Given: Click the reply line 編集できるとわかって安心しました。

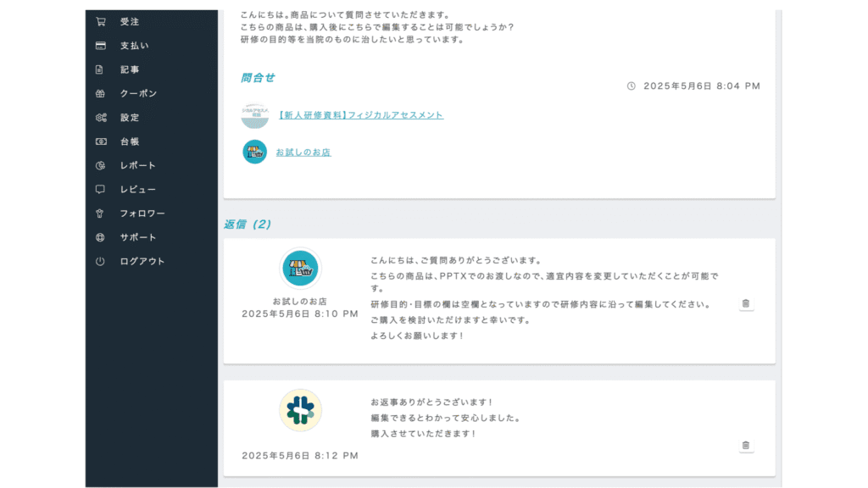Looking at the screenshot, I should tap(446, 419).
